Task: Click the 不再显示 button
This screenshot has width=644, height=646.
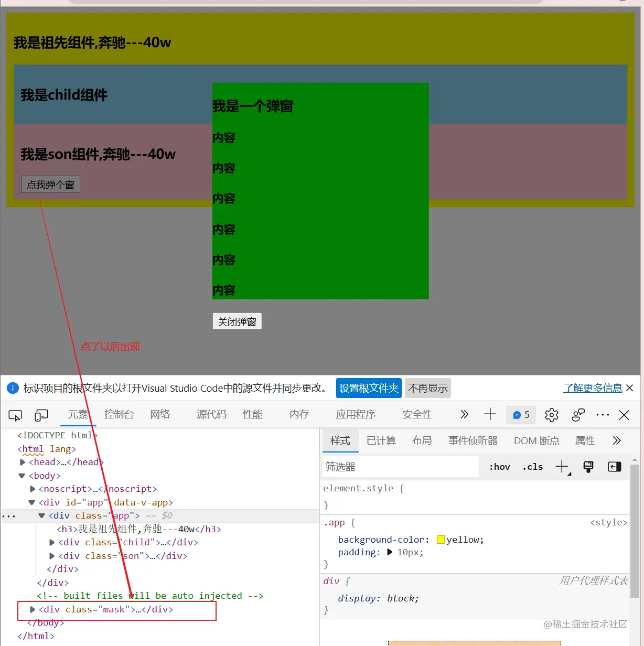Action: pyautogui.click(x=428, y=388)
